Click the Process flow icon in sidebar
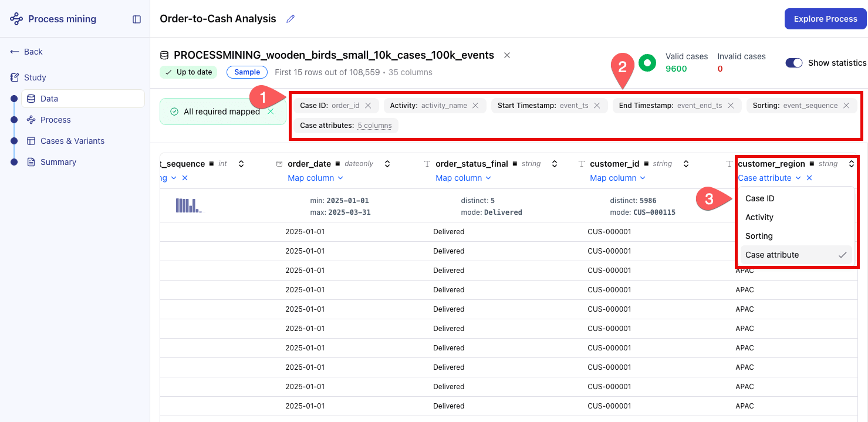Viewport: 868px width, 422px height. (x=31, y=120)
